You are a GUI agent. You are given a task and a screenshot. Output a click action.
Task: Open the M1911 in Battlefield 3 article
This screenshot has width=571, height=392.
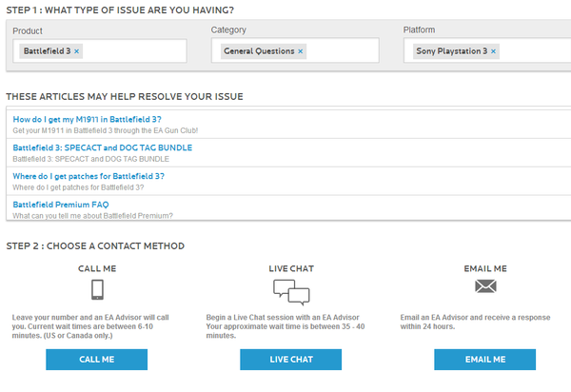click(x=87, y=119)
